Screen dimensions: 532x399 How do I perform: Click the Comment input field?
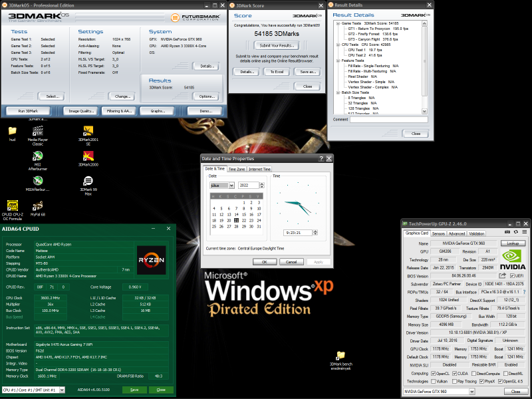(389, 120)
